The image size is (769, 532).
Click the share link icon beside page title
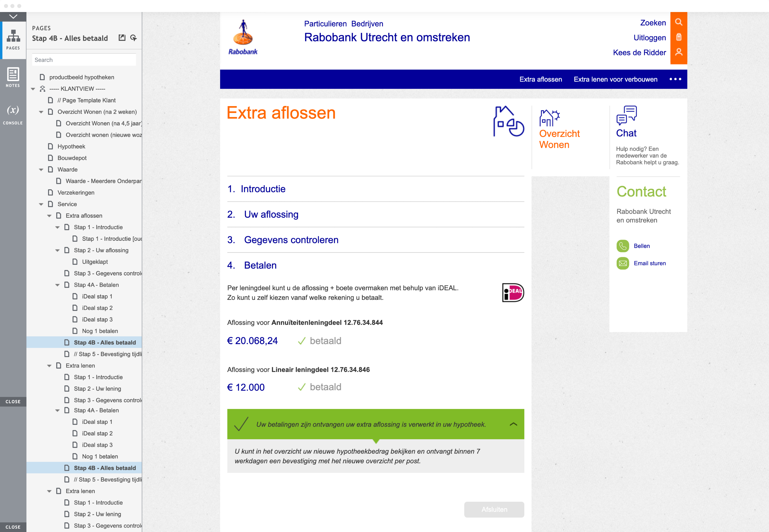133,38
